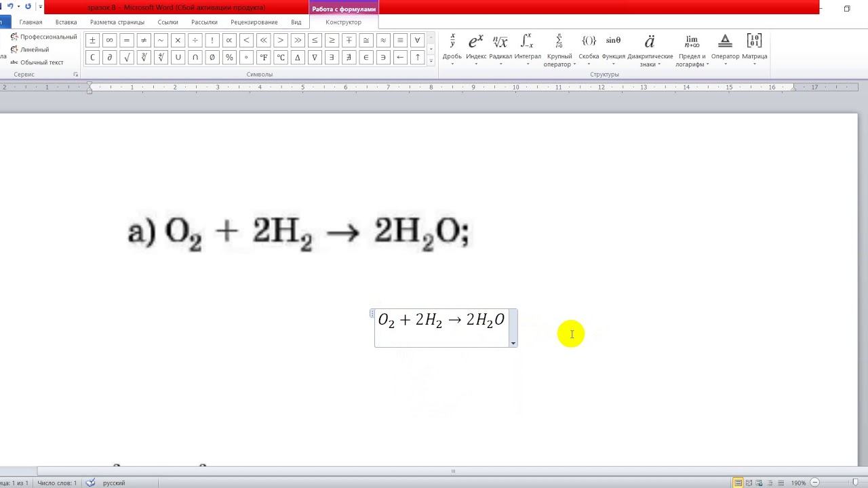Insert the there-exists ∃ symbol
868x488 pixels.
point(332,58)
